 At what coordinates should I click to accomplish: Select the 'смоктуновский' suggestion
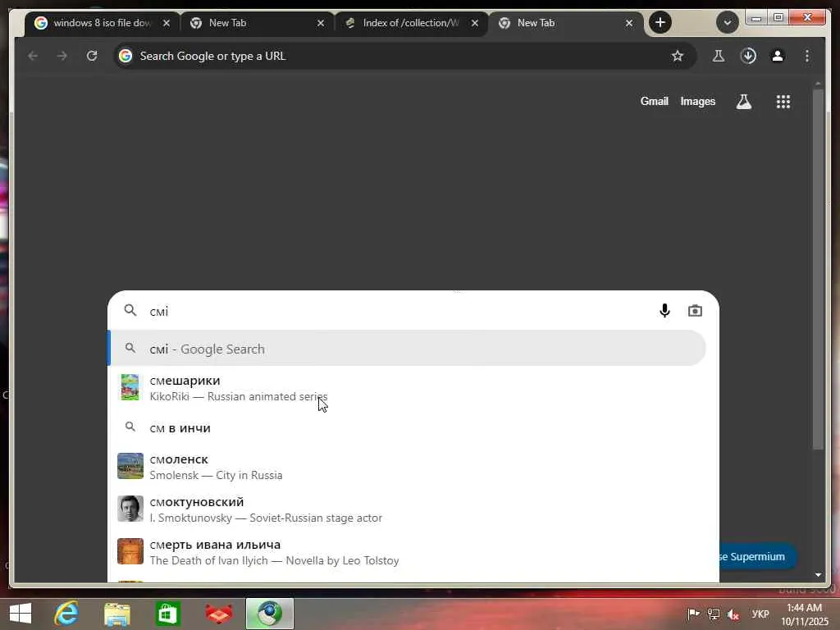(x=407, y=509)
